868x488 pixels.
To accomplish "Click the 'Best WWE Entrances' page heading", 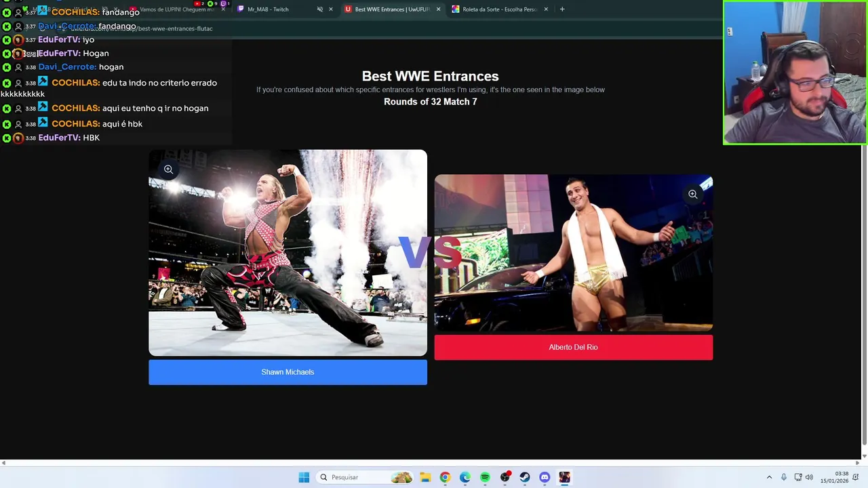I will click(x=430, y=76).
